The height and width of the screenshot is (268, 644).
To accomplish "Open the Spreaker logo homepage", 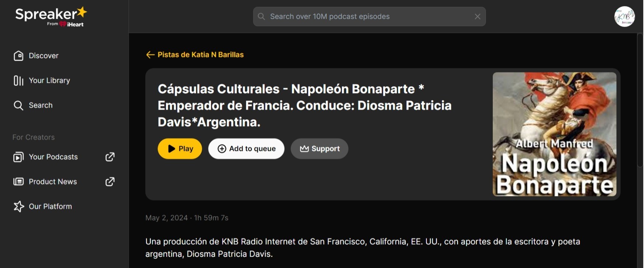I will [51, 17].
